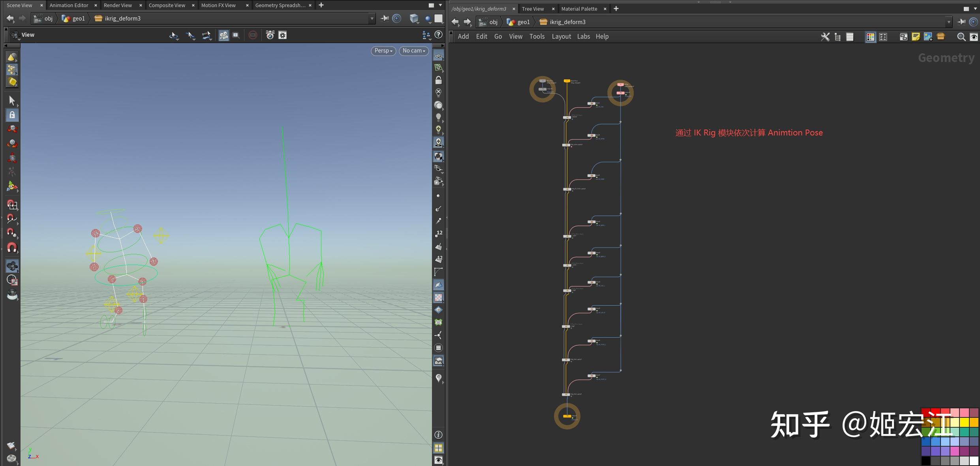Open viewport help via the question mark button
This screenshot has width=980, height=466.
[x=438, y=35]
